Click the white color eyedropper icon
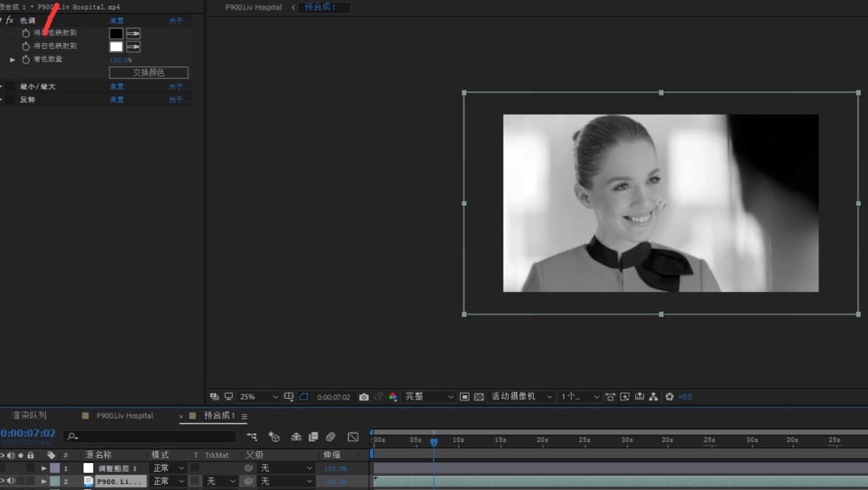This screenshot has width=868, height=490. (134, 46)
